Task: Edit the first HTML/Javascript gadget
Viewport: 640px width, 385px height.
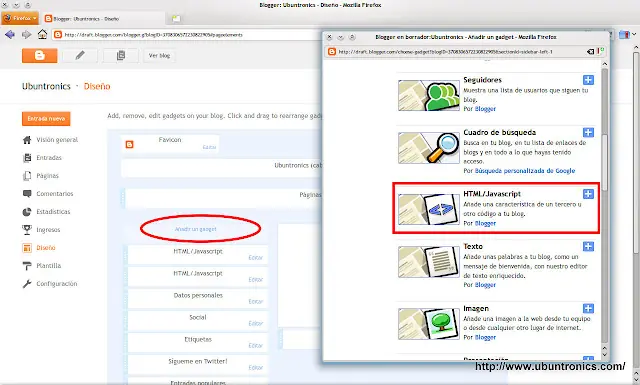Action: tap(256, 258)
